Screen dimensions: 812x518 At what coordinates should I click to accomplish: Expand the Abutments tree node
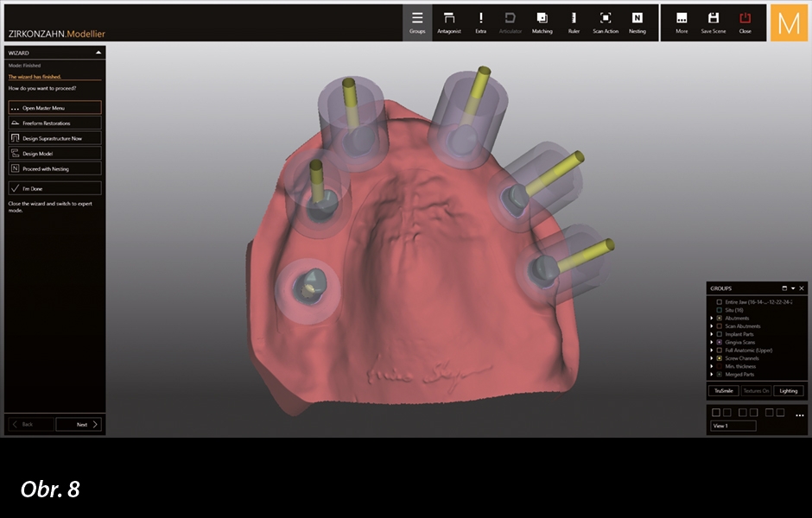click(x=712, y=318)
